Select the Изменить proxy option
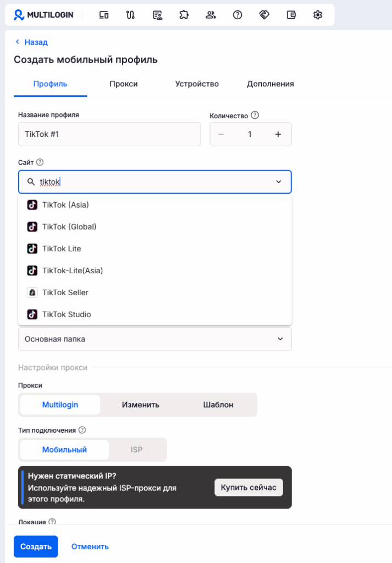 coord(140,405)
